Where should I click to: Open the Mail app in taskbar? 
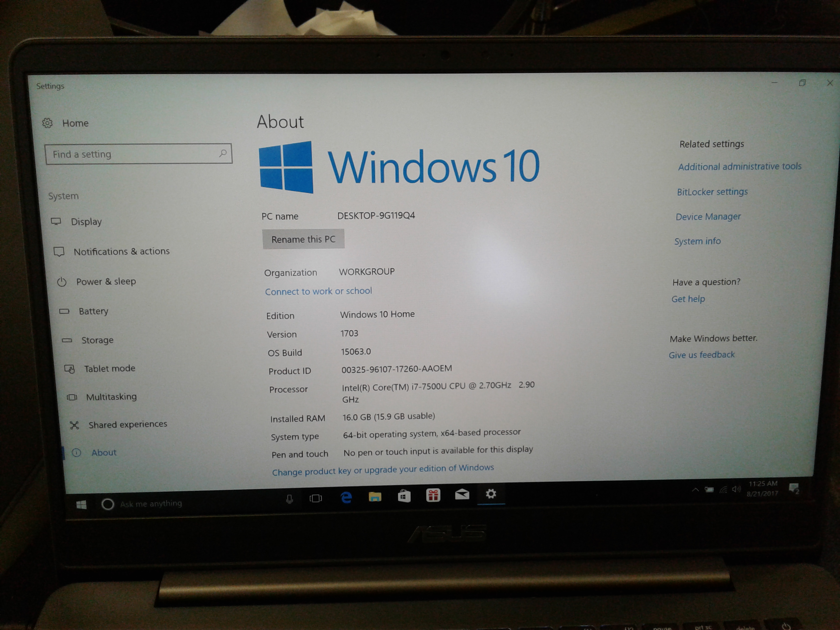462,494
